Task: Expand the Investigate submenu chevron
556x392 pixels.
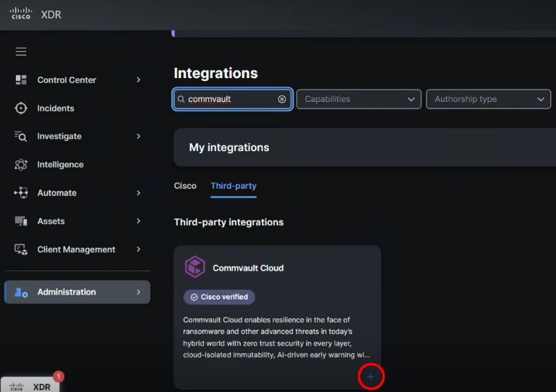Action: coord(139,136)
